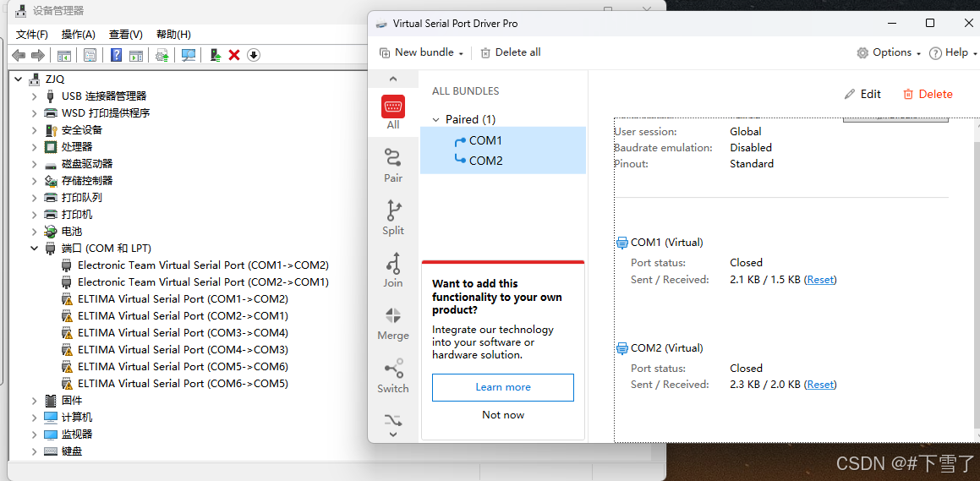Image resolution: width=980 pixels, height=481 pixels.
Task: Select ELTIMA Virtual Serial Port (COM1->COM2)
Action: [x=183, y=298]
